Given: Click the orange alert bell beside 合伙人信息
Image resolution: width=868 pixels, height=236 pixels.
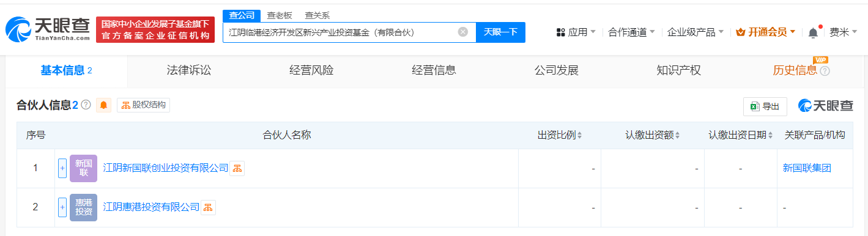Looking at the screenshot, I should 103,105.
